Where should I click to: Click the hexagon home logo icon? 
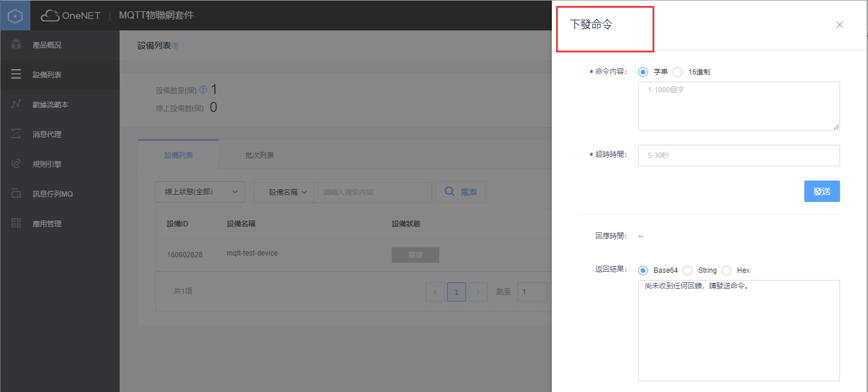pyautogui.click(x=15, y=15)
